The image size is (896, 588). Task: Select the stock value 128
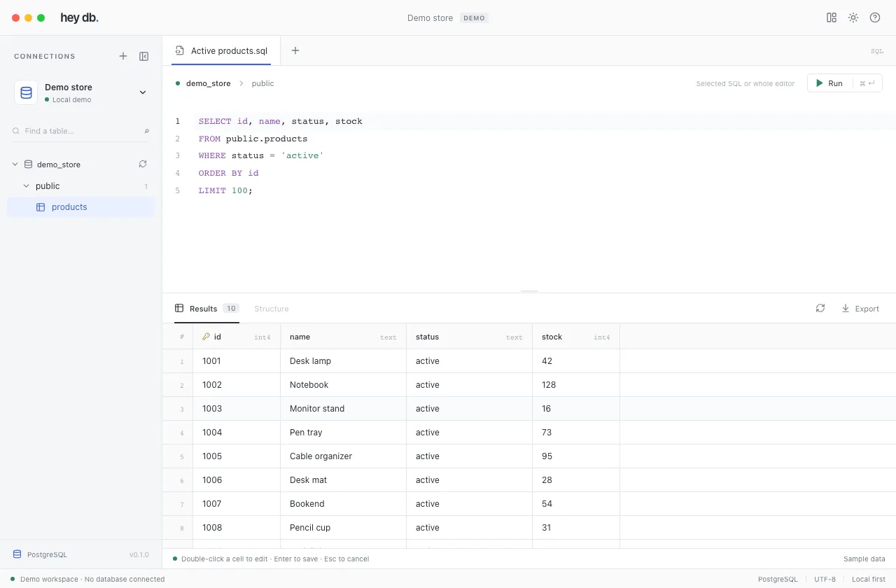tap(576, 385)
